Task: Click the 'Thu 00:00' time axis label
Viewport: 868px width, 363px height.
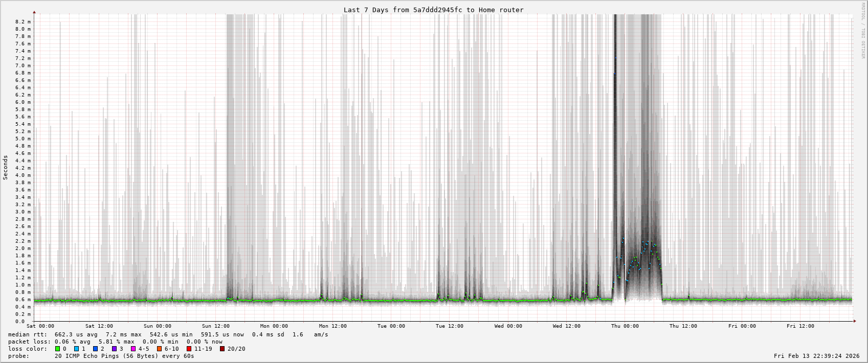Action: click(x=625, y=326)
